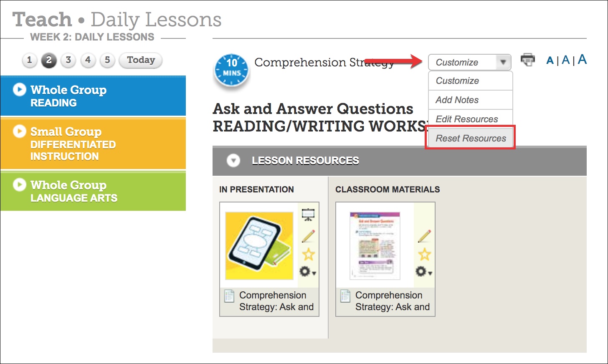Viewport: 608px width, 364px height.
Task: Select the largest font size A
Action: [x=582, y=59]
